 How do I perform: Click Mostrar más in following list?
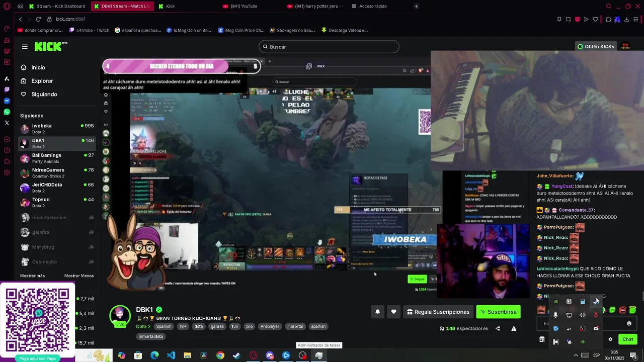(32, 276)
